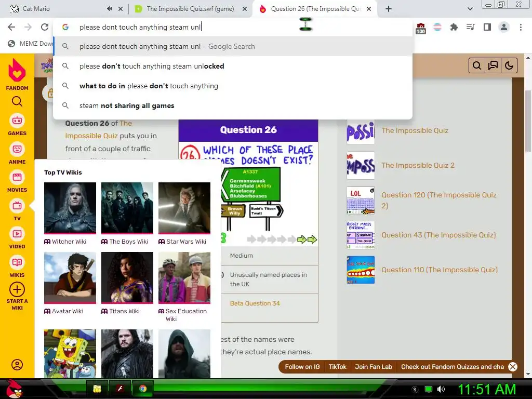Mute the Cat Mario tab audio
This screenshot has height=399, width=532.
point(109,9)
